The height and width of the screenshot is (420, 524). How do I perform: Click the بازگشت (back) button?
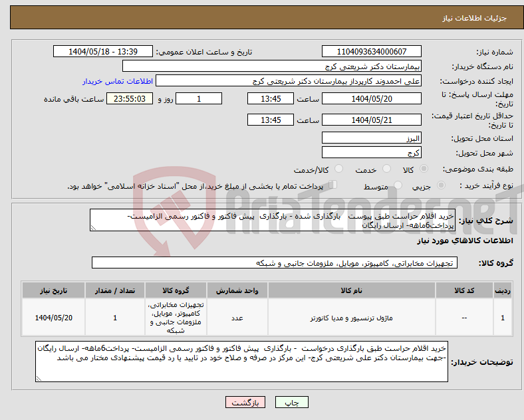(x=245, y=402)
